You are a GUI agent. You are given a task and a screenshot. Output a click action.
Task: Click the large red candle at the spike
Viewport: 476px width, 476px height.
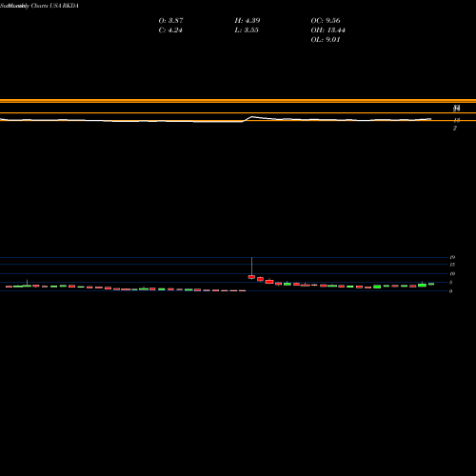point(251,277)
